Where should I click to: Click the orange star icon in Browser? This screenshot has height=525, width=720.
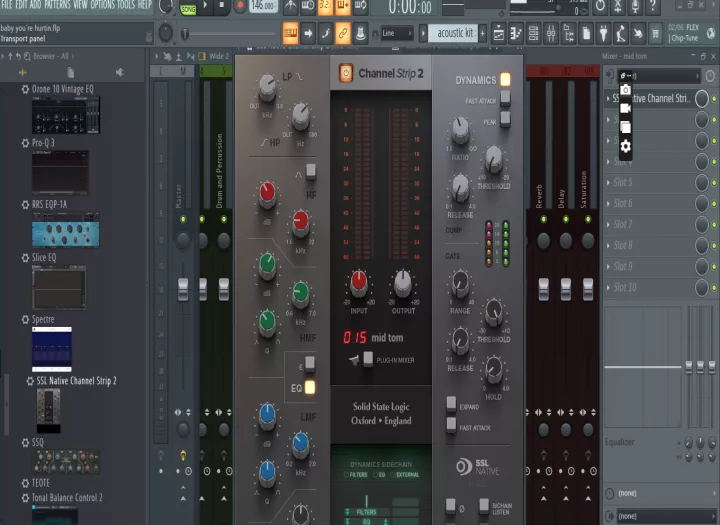(x=22, y=72)
